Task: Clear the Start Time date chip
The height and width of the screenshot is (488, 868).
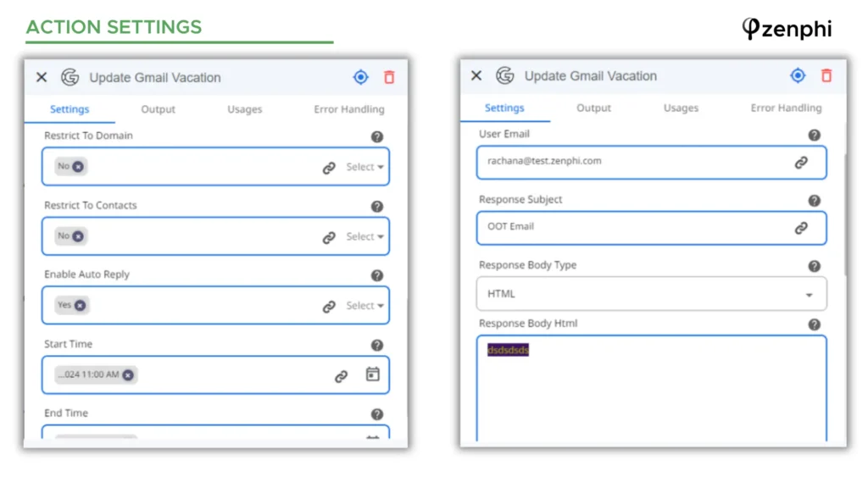Action: (128, 375)
